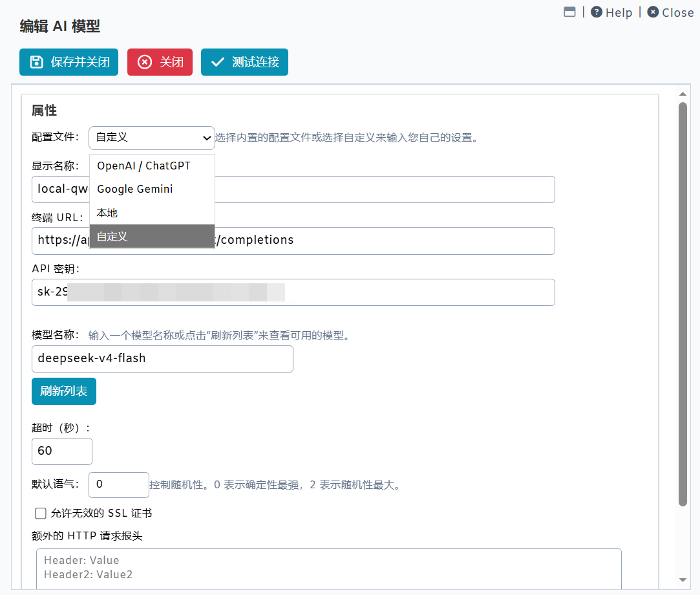The image size is (700, 595).
Task: Choose Google Gemini from profile list
Action: 153,189
